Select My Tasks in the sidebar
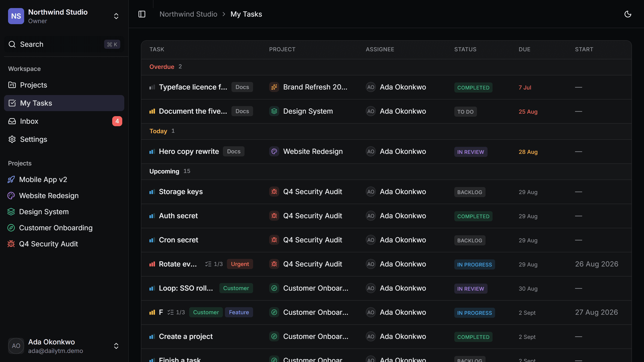The width and height of the screenshot is (644, 362). pos(64,103)
